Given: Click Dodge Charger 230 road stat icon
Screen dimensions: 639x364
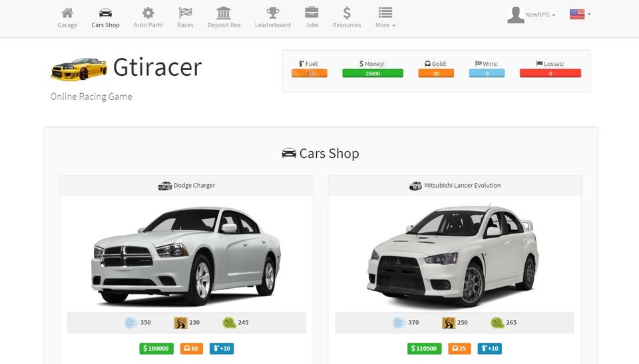Looking at the screenshot, I should [x=180, y=323].
